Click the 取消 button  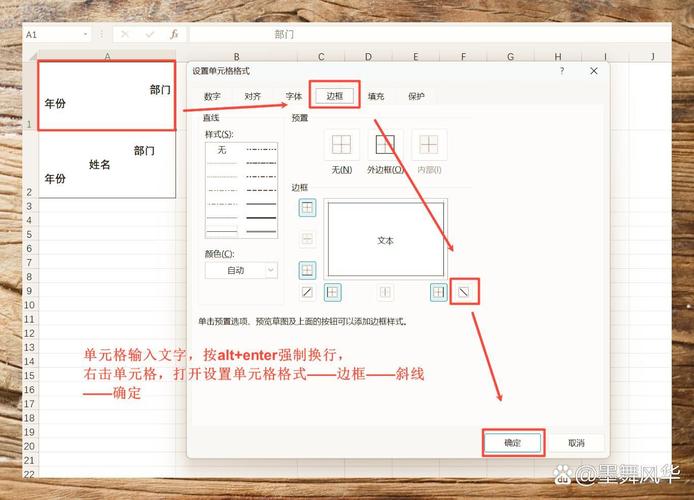click(x=576, y=443)
